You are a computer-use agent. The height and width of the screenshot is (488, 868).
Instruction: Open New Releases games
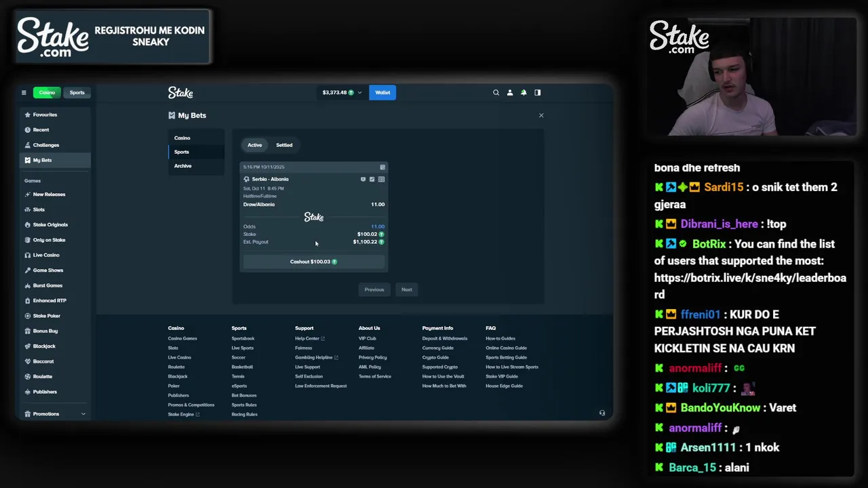pos(55,195)
